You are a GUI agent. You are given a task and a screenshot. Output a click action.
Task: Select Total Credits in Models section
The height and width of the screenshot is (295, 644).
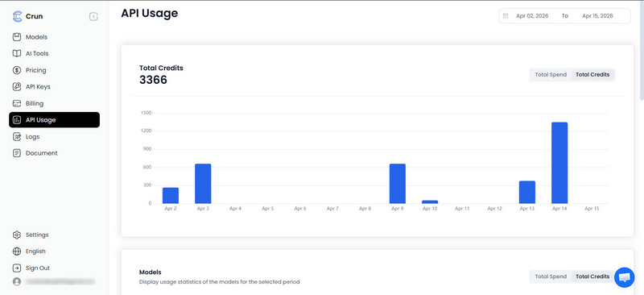(x=592, y=276)
